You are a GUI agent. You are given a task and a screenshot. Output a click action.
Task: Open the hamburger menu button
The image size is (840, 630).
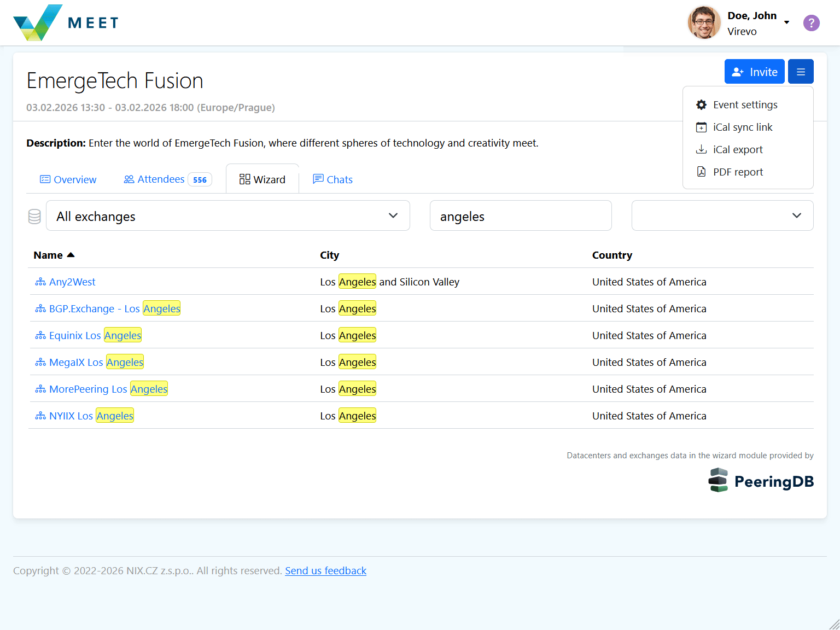coord(801,72)
